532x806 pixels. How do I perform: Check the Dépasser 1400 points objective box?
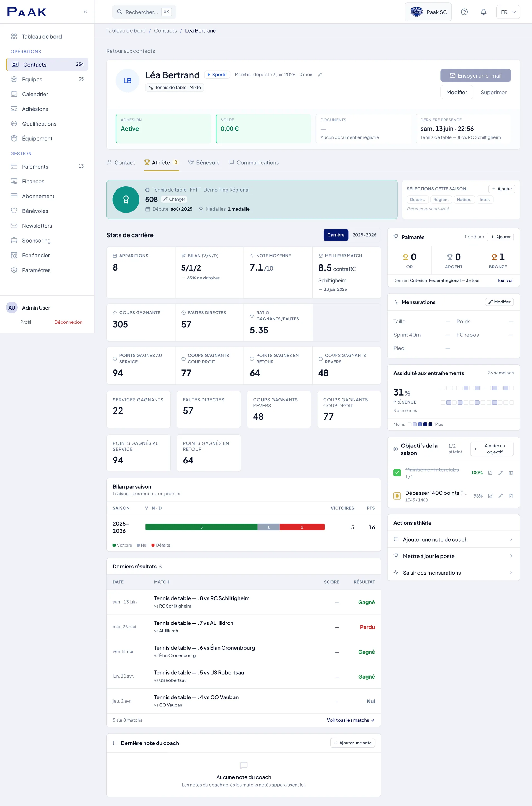point(397,496)
